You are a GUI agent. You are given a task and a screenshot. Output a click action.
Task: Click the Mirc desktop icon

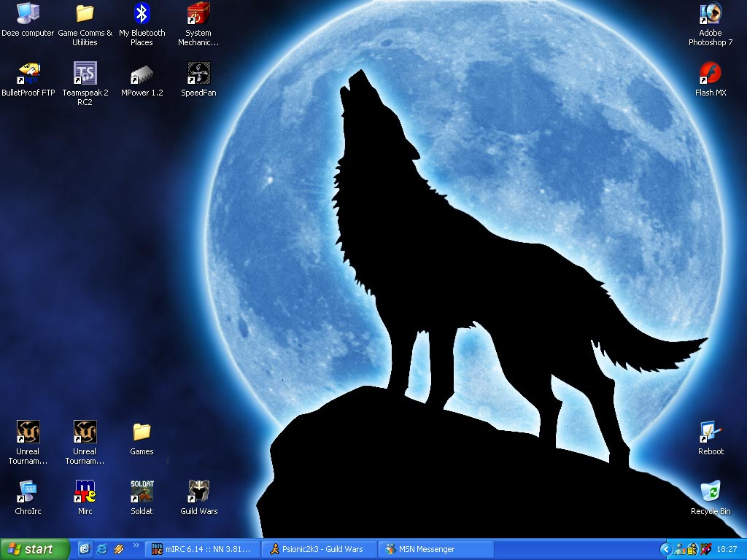click(85, 491)
